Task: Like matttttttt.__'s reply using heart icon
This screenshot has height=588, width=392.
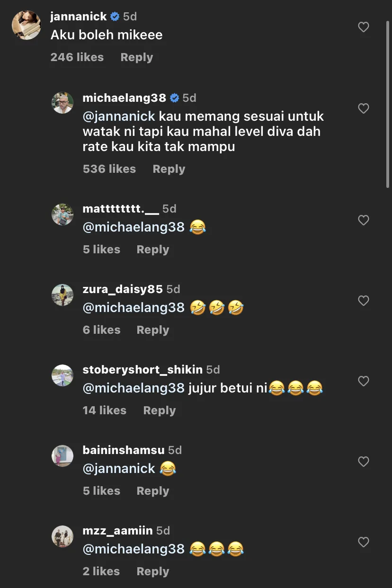Action: pyautogui.click(x=363, y=220)
